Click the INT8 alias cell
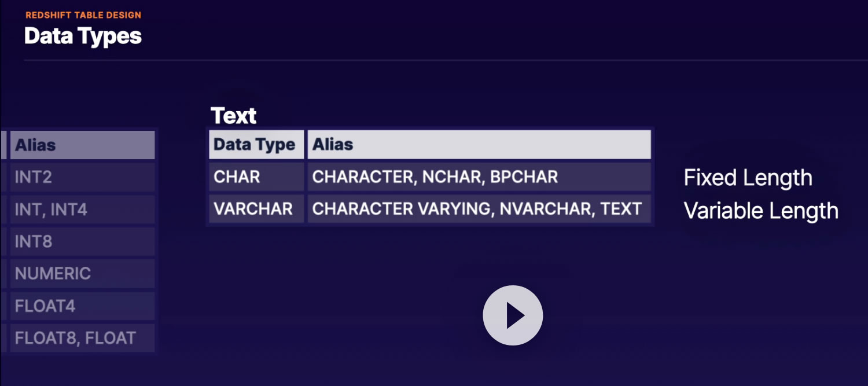The image size is (868, 386). pos(82,241)
